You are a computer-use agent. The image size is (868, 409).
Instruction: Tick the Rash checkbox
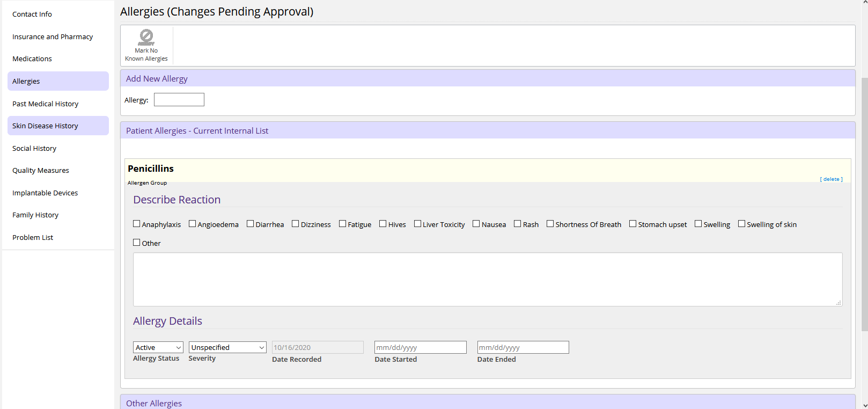pos(518,224)
